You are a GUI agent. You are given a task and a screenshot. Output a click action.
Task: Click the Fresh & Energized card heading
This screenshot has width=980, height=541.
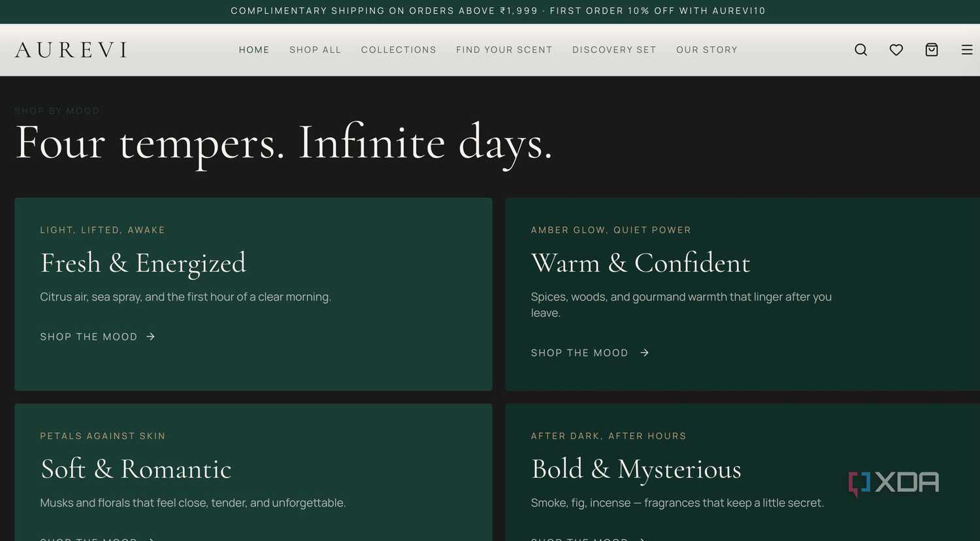point(143,263)
